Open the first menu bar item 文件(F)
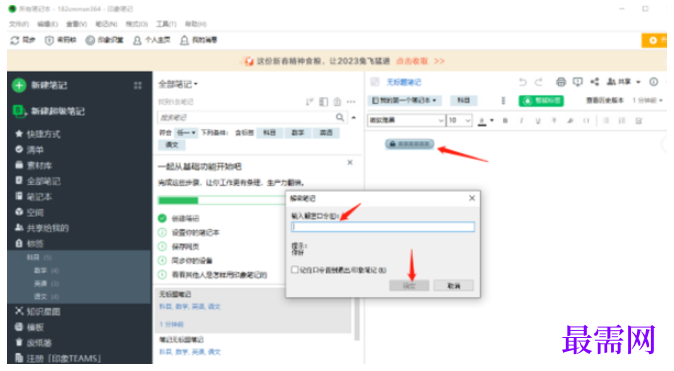Image resolution: width=674 pixels, height=371 pixels. [x=19, y=24]
